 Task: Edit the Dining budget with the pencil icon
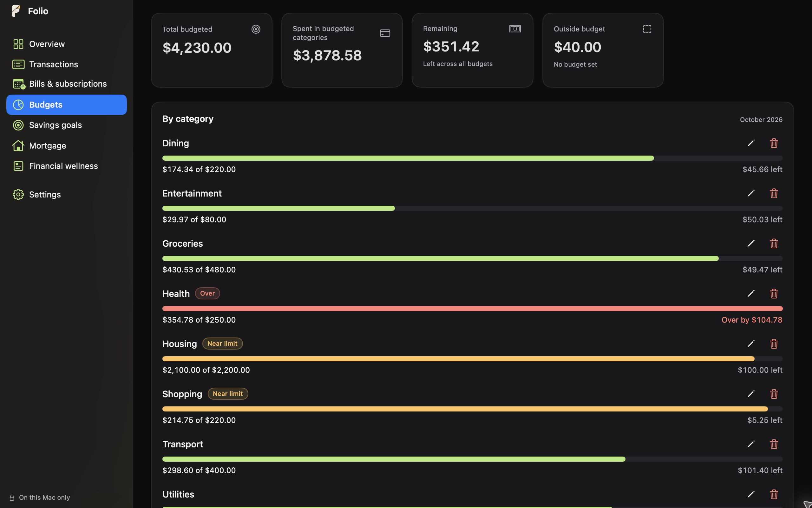[x=751, y=143]
